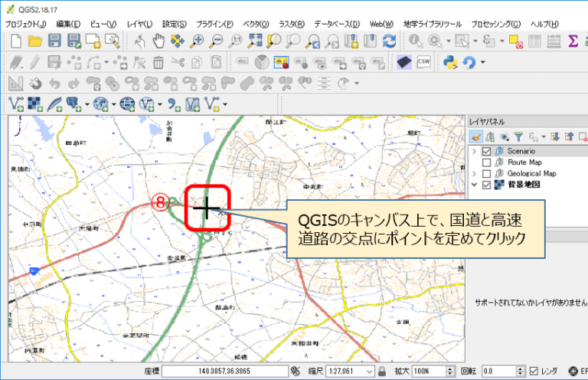Open the プラグイン(P) menu
This screenshot has height=380, width=588.
[x=214, y=24]
